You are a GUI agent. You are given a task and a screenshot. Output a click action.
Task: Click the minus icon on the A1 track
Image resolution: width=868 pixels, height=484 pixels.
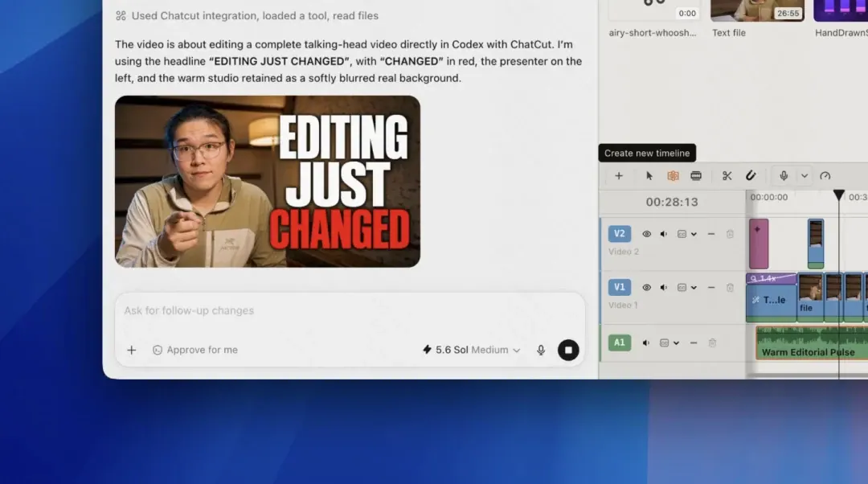click(x=694, y=343)
